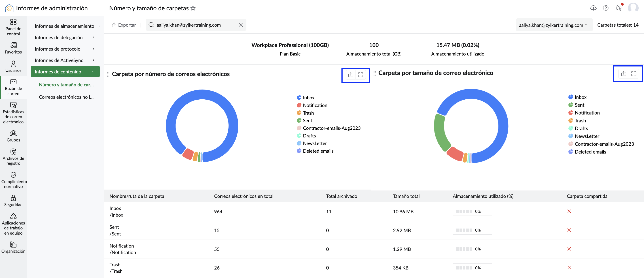Export the email size chart
The width and height of the screenshot is (644, 278).
point(623,74)
